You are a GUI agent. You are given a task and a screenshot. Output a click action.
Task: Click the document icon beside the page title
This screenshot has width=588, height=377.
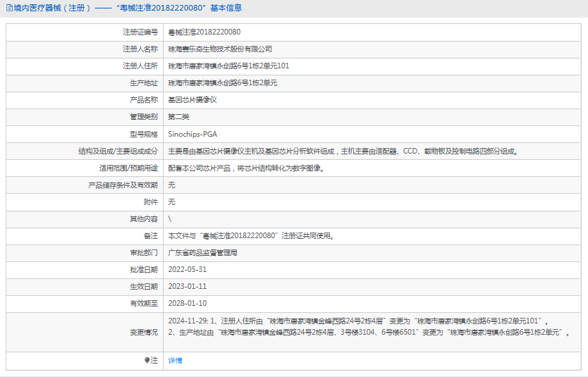[x=9, y=8]
